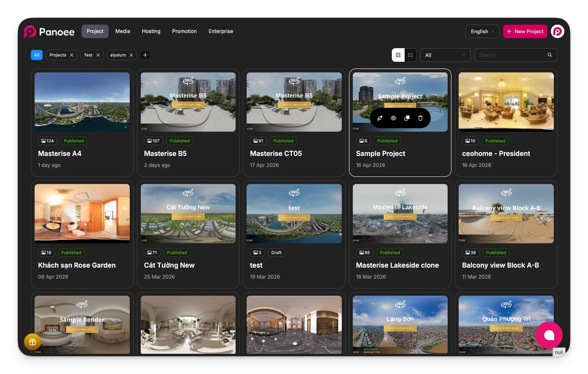
Task: Open the Masterise A4 project thumbnail
Action: (82, 102)
